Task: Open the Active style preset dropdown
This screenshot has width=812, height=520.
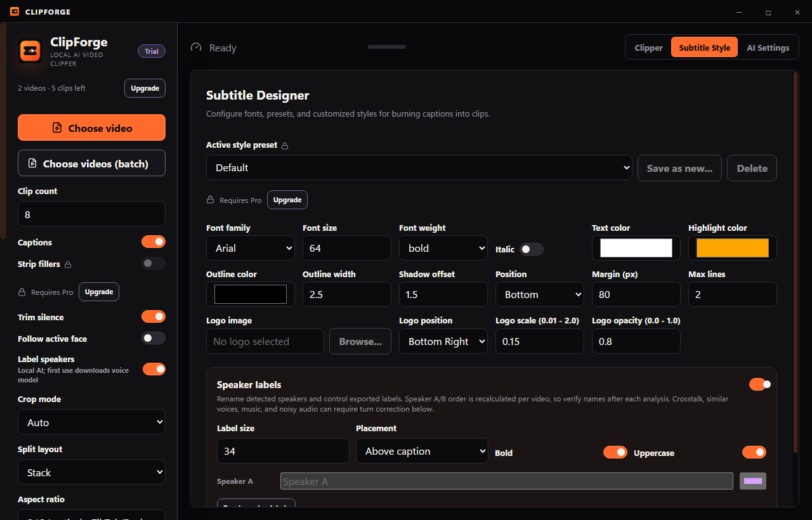Action: [x=419, y=167]
